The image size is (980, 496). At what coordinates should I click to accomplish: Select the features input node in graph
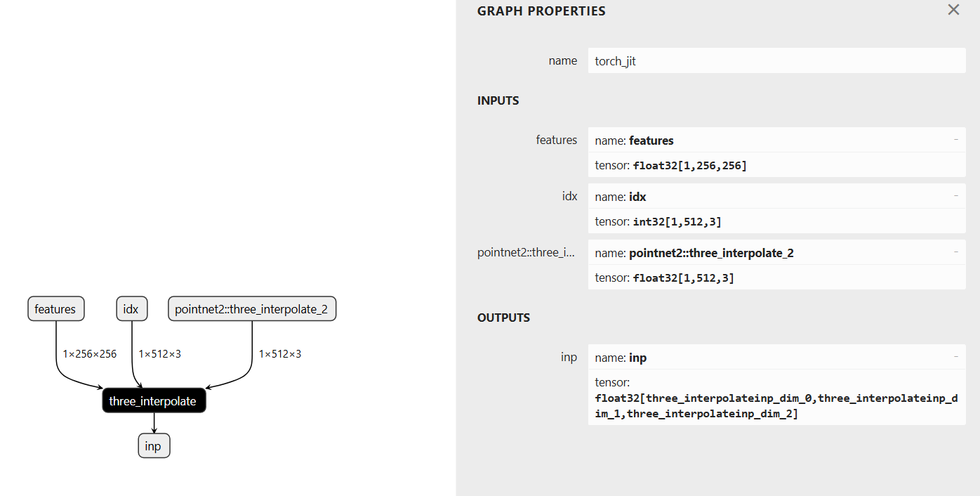click(55, 309)
